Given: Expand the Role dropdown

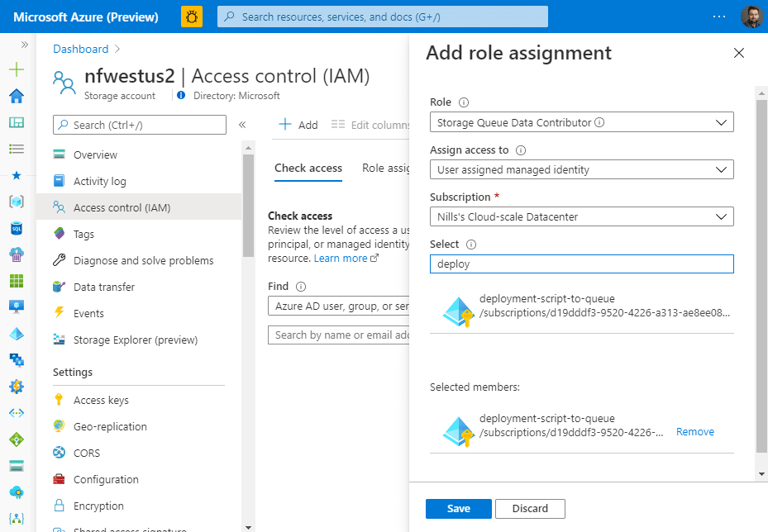Looking at the screenshot, I should [x=582, y=122].
